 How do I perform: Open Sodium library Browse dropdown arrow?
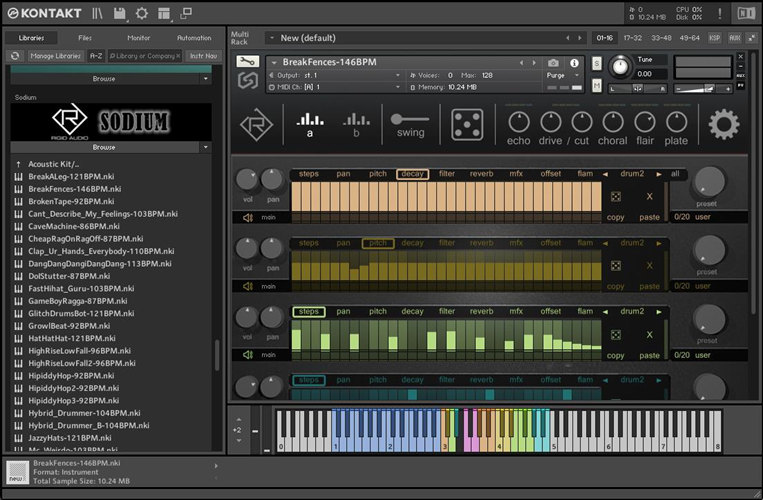[x=205, y=147]
